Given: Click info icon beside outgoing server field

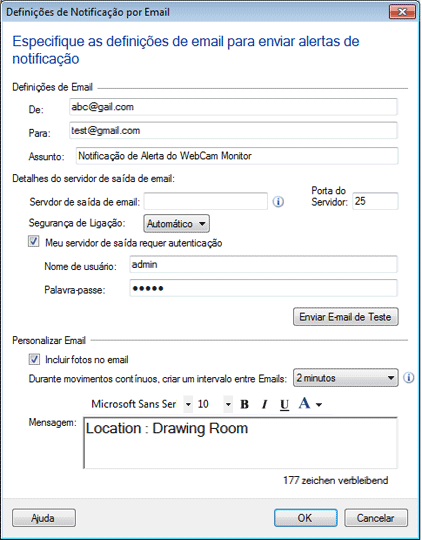Looking at the screenshot, I should tap(278, 202).
